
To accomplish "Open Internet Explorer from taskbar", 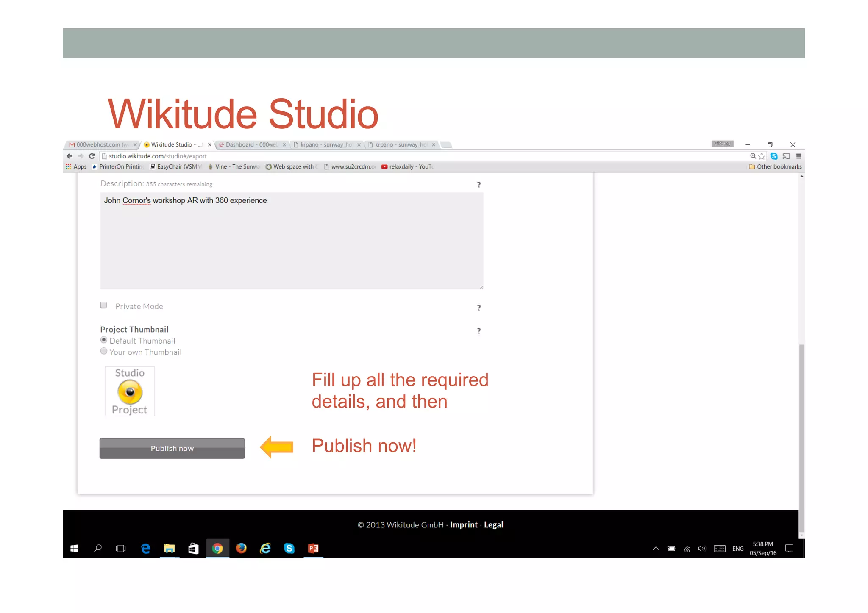I will tap(265, 548).
